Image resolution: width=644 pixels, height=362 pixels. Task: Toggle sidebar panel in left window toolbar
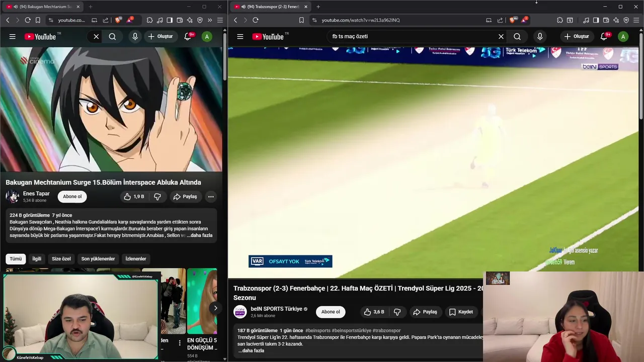(x=170, y=20)
